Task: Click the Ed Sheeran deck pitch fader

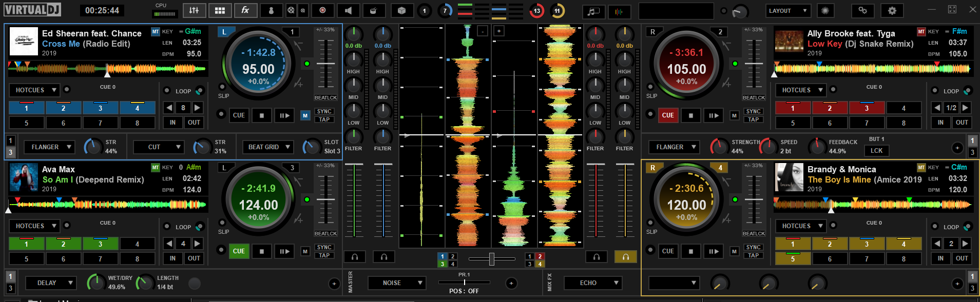Action: pos(325,64)
